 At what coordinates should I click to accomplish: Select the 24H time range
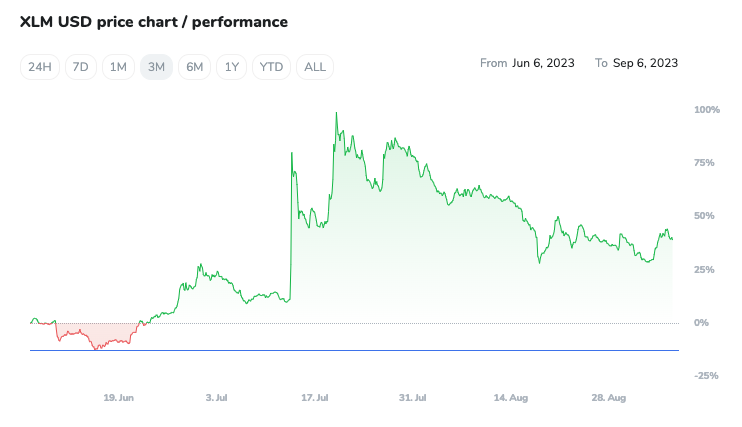pos(41,67)
